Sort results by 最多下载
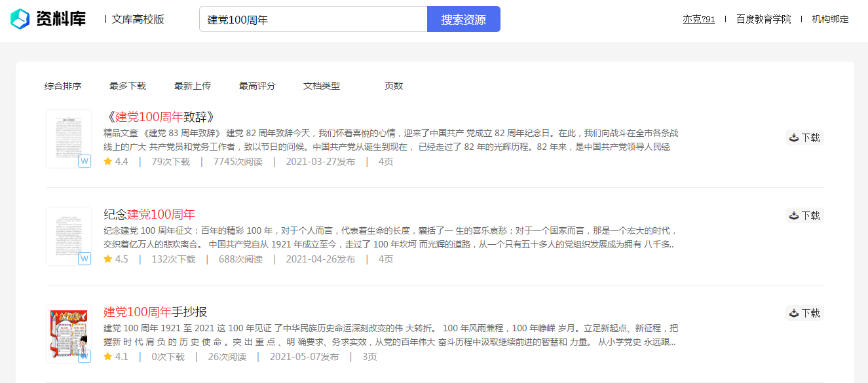This screenshot has width=868, height=383. 128,86
